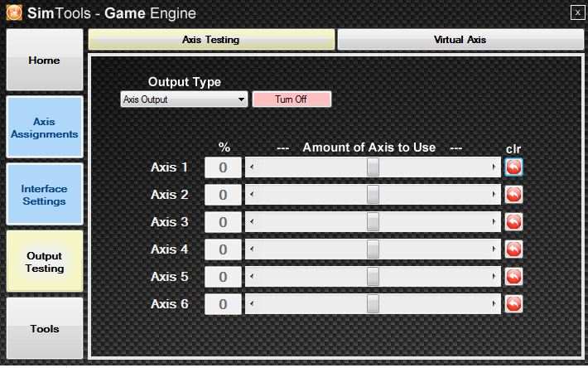The height and width of the screenshot is (368, 588).
Task: Toggle output with the Turn Off button
Action: 292,99
